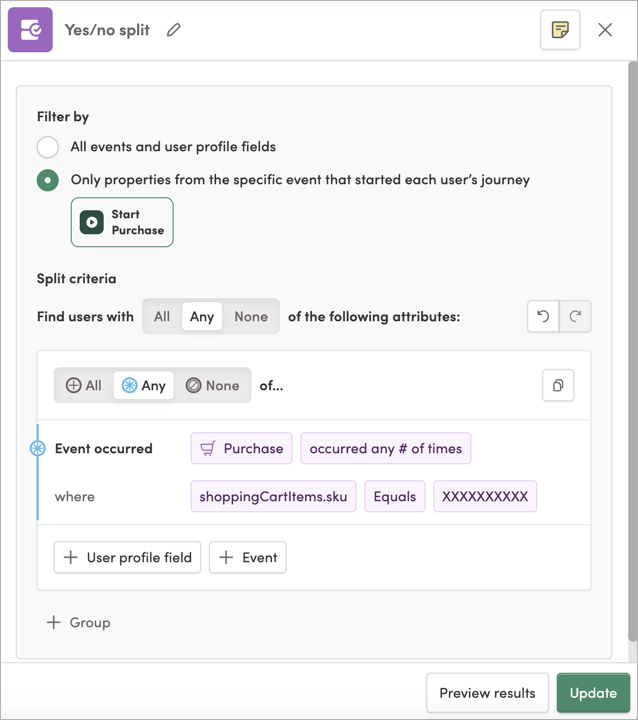This screenshot has width=638, height=720.
Task: Choose Any in Find users with selector
Action: click(x=202, y=316)
